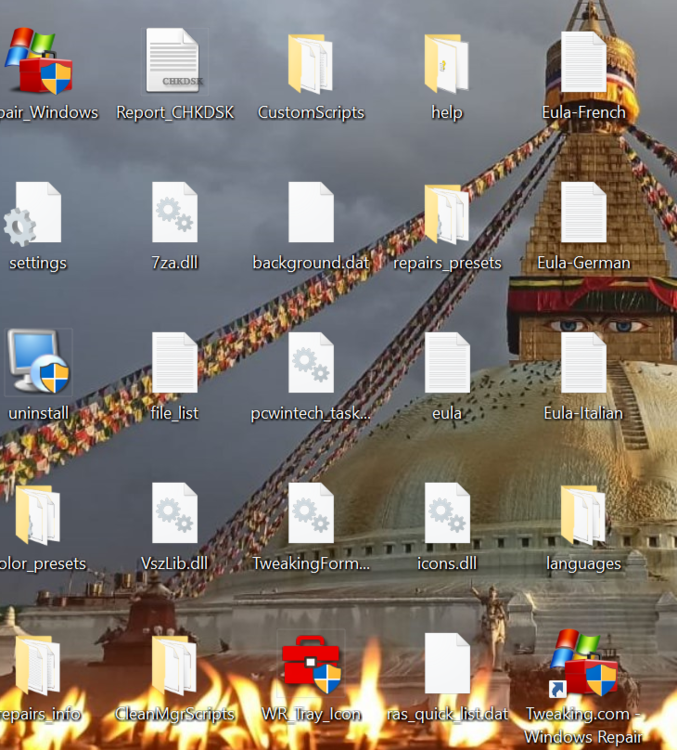Image resolution: width=677 pixels, height=750 pixels.
Task: Select the TweakingForm... dll file icon
Action: coord(311,513)
